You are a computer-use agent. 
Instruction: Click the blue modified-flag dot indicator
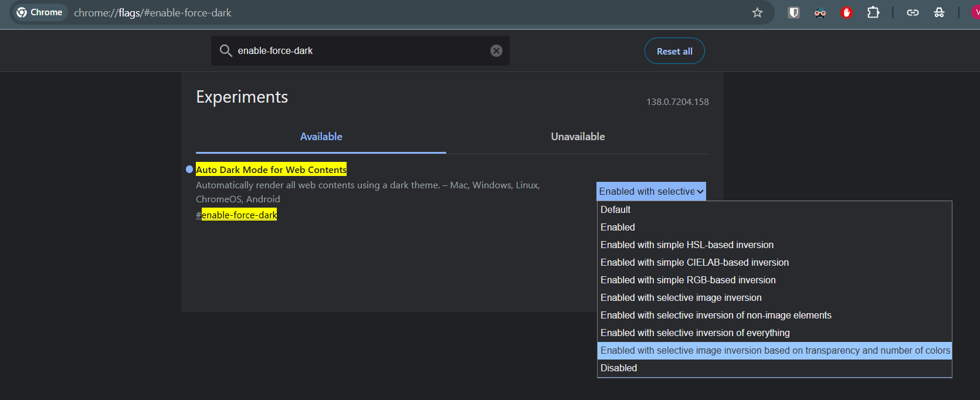189,170
